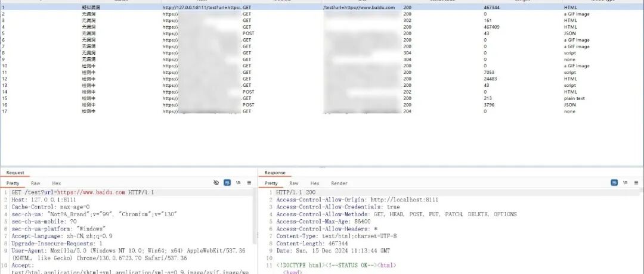Screen dimensions: 644x274
Task: Click the Access-Control-Allow-Origin response header
Action: pyautogui.click(x=357, y=200)
